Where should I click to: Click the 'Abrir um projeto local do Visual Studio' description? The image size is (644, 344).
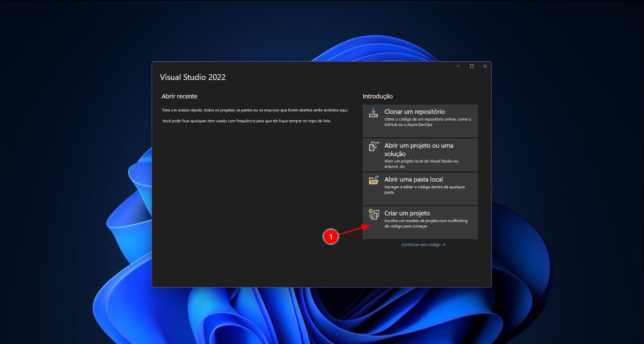pos(421,164)
